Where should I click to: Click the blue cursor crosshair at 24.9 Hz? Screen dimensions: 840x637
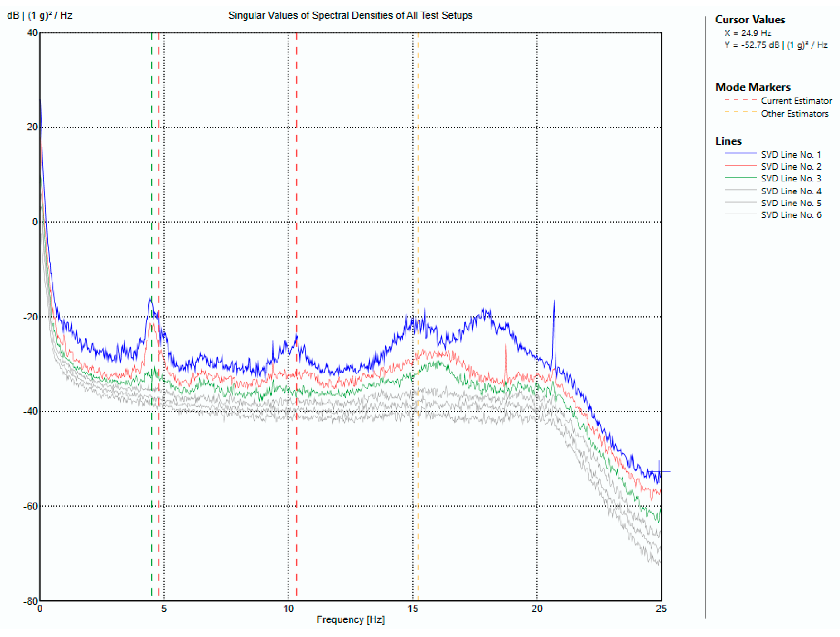(x=659, y=472)
